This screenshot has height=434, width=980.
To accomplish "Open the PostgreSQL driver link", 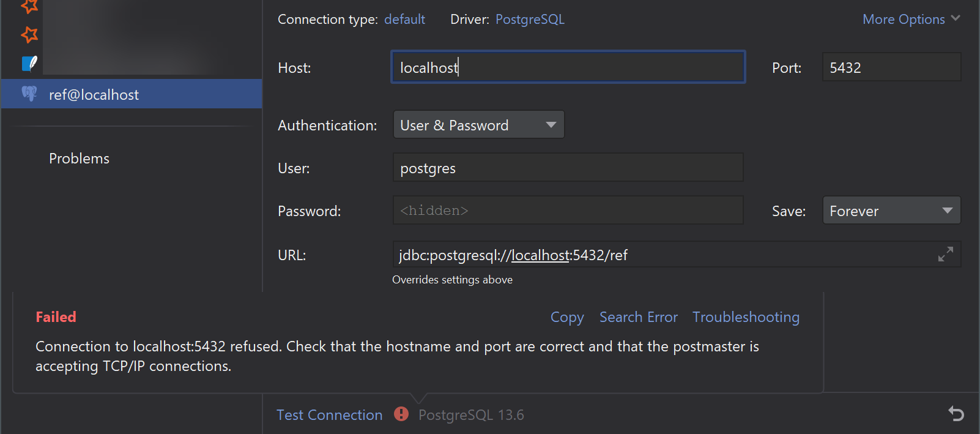I will pyautogui.click(x=530, y=20).
